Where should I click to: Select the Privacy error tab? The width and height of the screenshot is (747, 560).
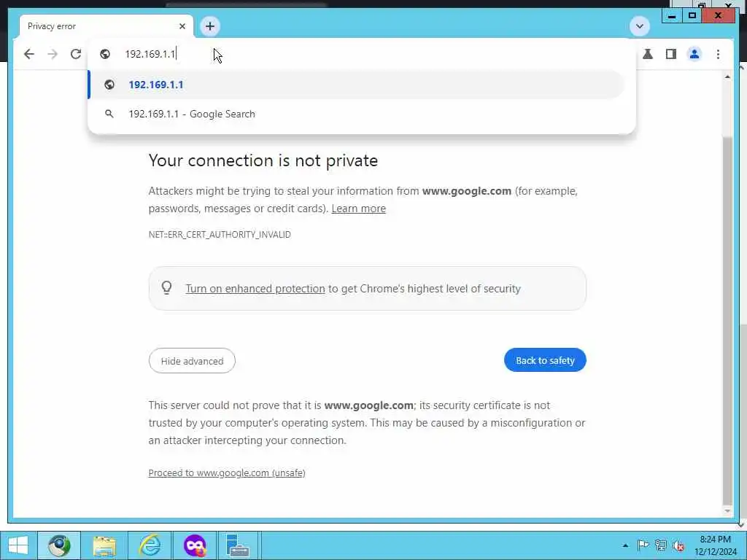[107, 26]
